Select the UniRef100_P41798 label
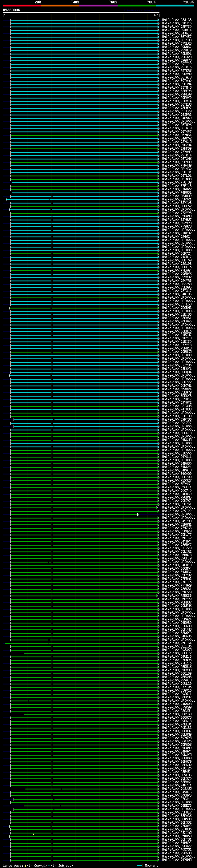This screenshot has height=868, width=197. [177, 521]
